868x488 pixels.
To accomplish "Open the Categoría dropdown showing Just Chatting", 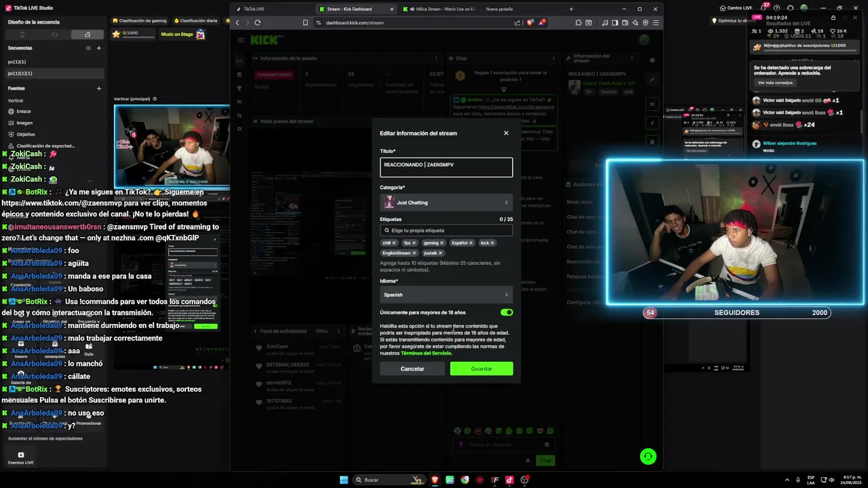I will point(446,202).
